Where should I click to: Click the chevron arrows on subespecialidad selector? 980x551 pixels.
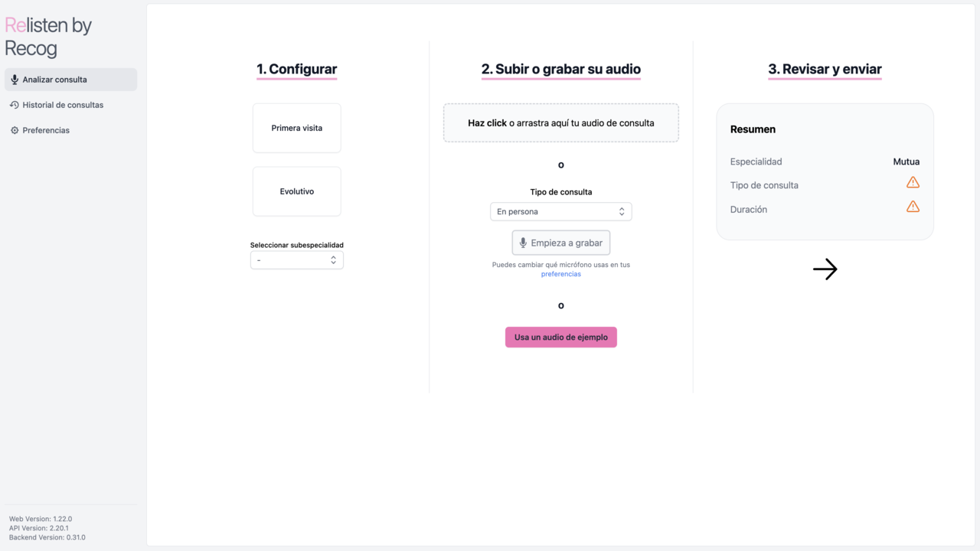coord(333,260)
